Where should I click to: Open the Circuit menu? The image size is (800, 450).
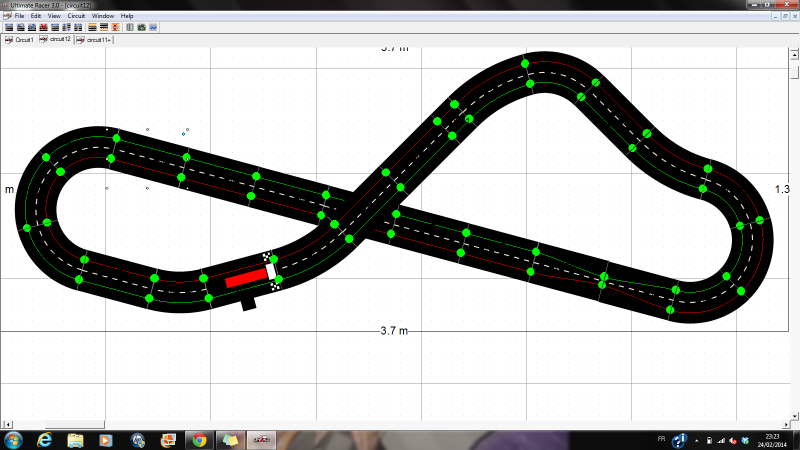pos(74,16)
